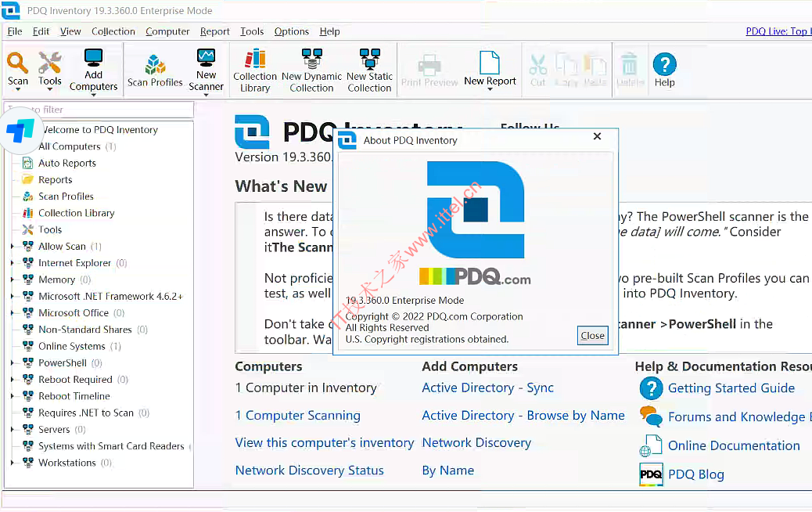Expand the PowerShell collection node
812x512 pixels.
click(x=13, y=362)
